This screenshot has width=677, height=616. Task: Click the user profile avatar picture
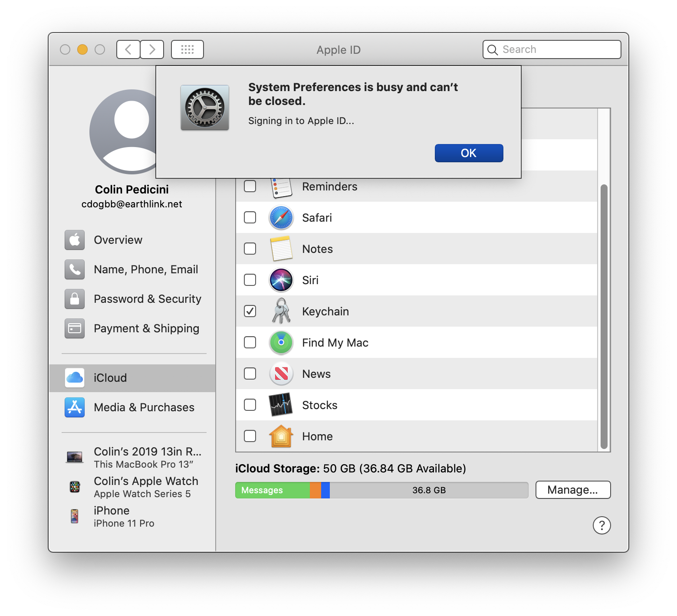click(x=123, y=132)
